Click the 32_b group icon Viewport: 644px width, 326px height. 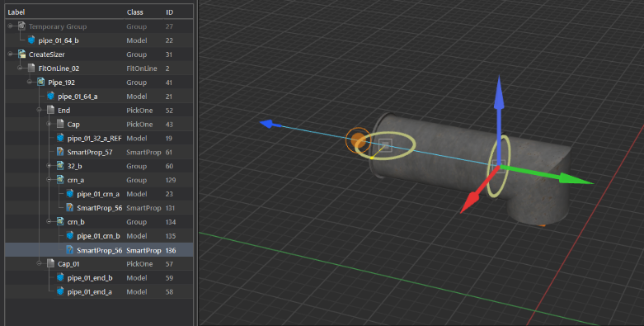pyautogui.click(x=60, y=166)
